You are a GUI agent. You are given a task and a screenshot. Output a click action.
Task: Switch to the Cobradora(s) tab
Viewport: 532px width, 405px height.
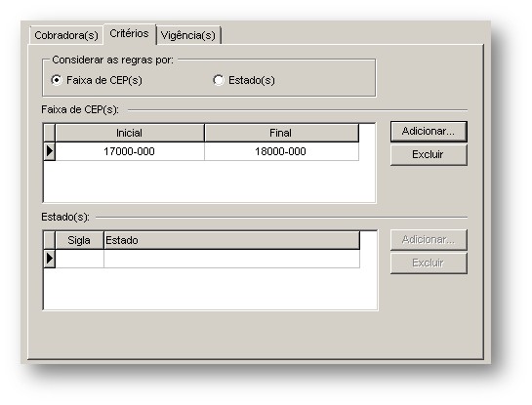pos(66,35)
